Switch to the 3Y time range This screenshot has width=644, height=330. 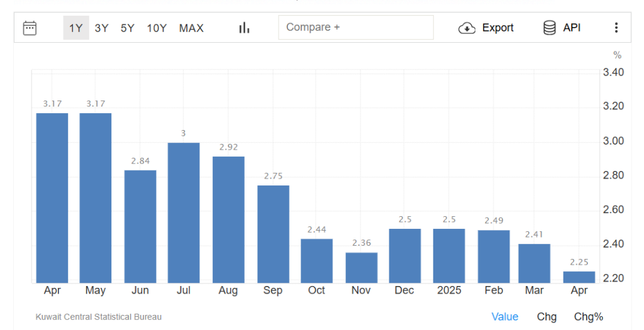[102, 28]
